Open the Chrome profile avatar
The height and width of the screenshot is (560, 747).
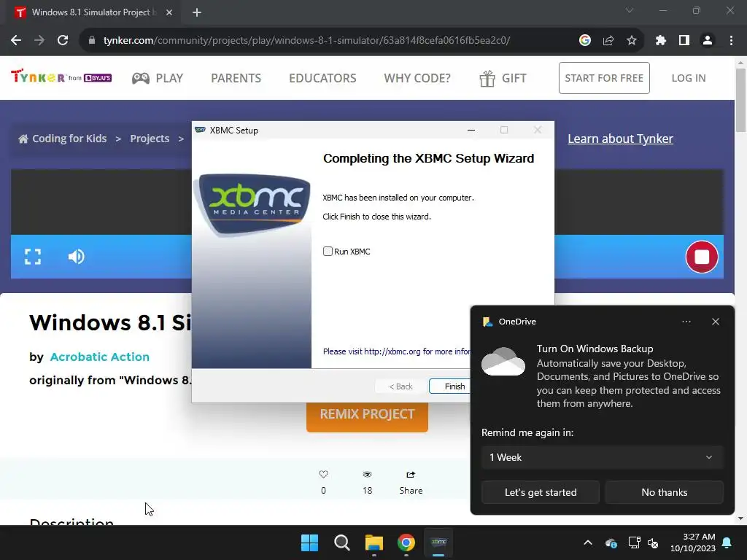[x=708, y=41]
